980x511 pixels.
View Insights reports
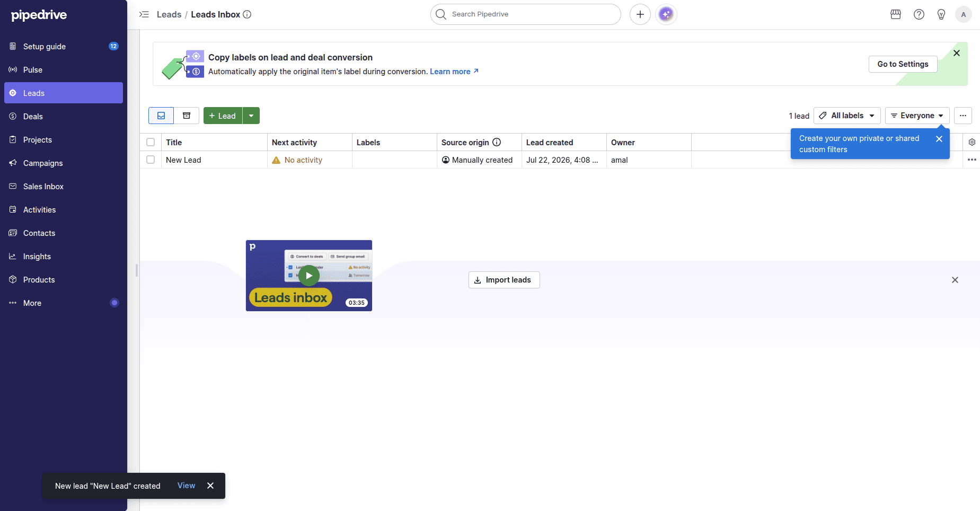(64, 256)
